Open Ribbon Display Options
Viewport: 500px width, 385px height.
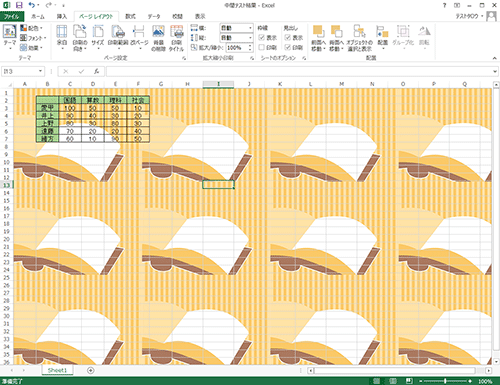[x=457, y=5]
